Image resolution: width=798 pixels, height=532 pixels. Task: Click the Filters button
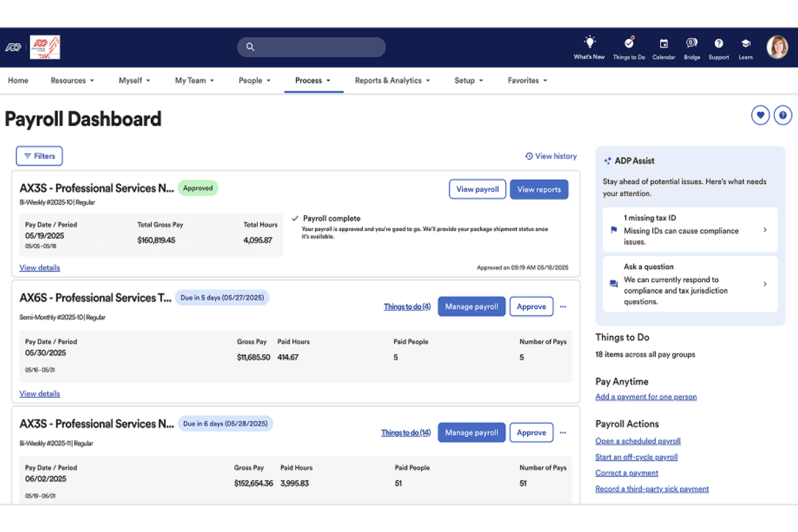[39, 156]
